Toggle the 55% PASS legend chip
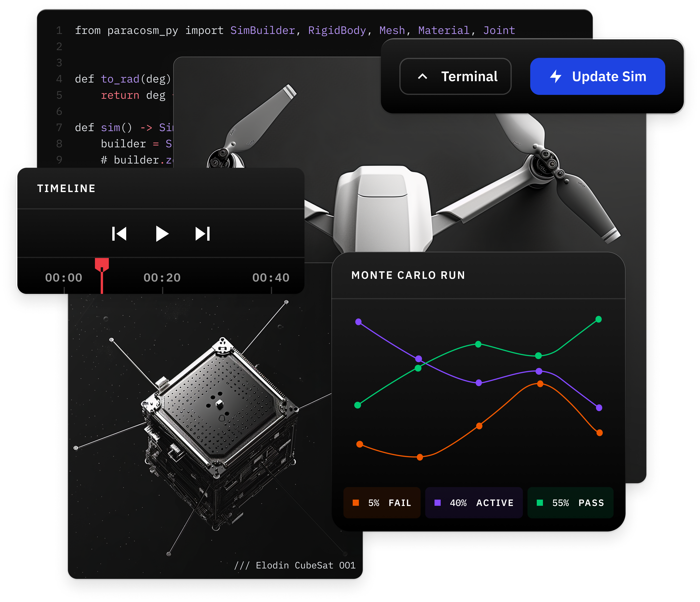The image size is (700, 602). pyautogui.click(x=570, y=503)
